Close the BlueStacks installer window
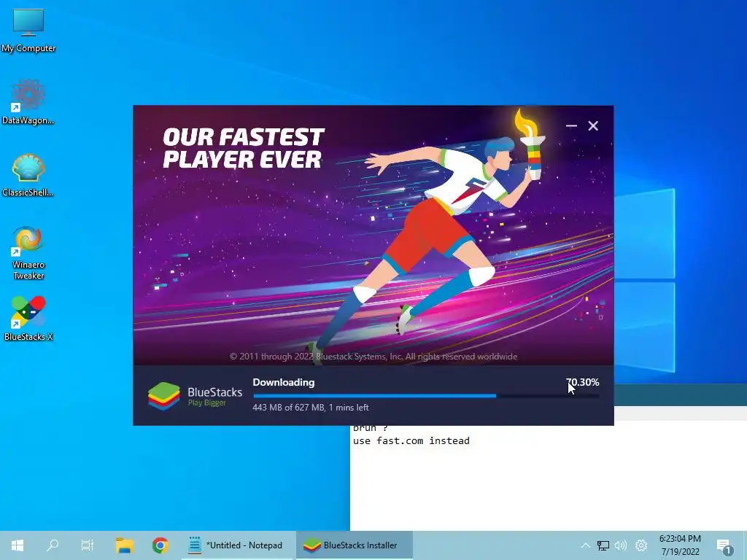The height and width of the screenshot is (560, 747). pos(593,125)
